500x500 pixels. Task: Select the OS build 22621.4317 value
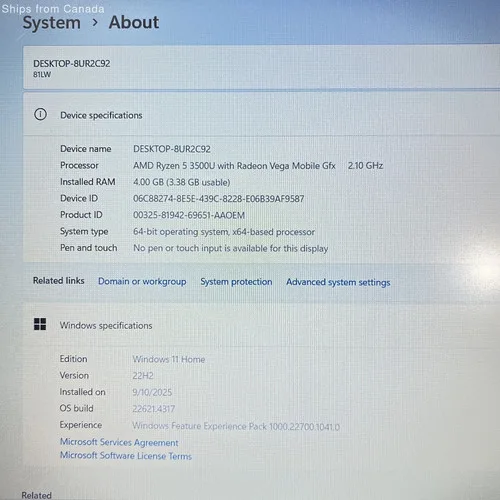tap(154, 409)
